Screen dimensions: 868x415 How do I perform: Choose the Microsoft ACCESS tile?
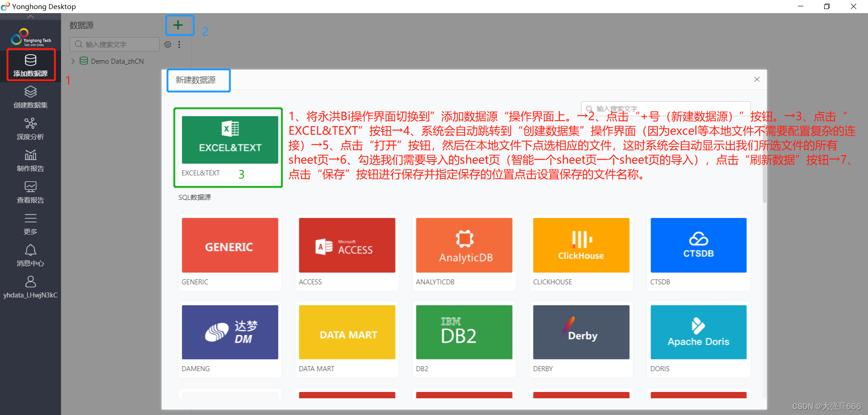(x=347, y=252)
